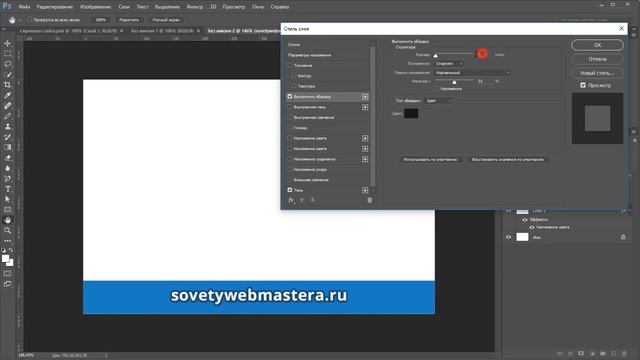Select the Brush tool
Image resolution: width=640 pixels, height=360 pixels.
pyautogui.click(x=7, y=116)
